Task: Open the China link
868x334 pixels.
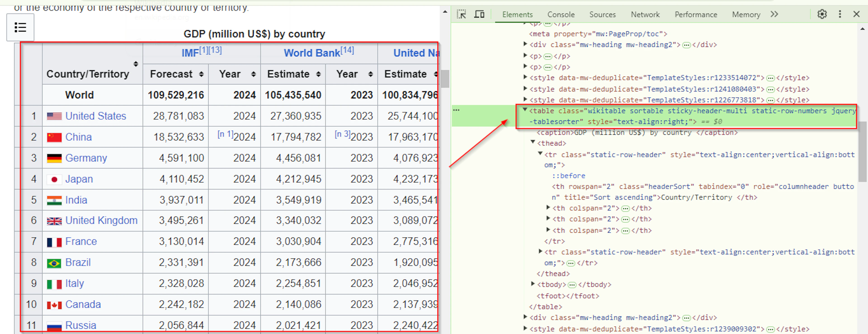Action: point(78,137)
